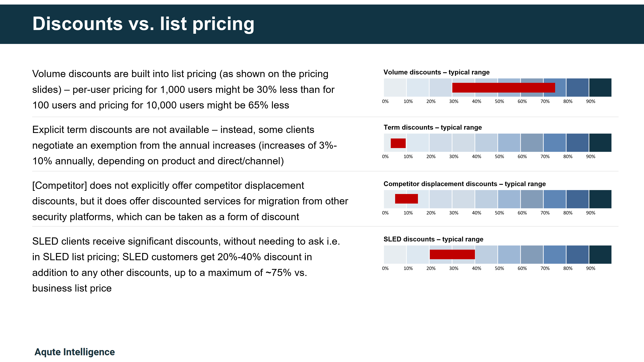Click the paragraph starting "Explicit term discounts"
The width and height of the screenshot is (644, 362).
click(184, 145)
